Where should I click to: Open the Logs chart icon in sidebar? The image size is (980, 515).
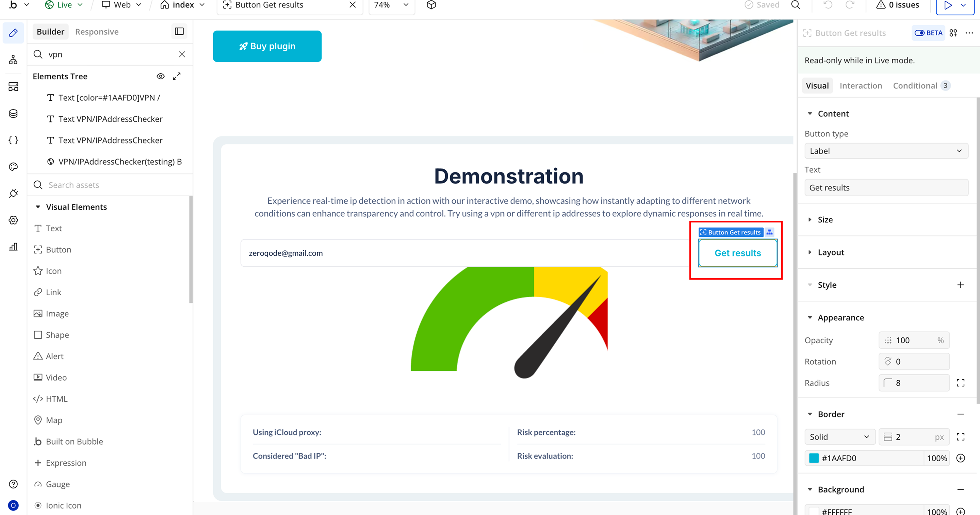13,247
